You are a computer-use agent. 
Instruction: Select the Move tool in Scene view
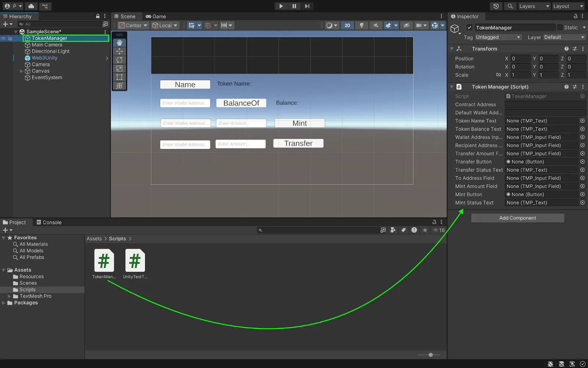click(119, 52)
